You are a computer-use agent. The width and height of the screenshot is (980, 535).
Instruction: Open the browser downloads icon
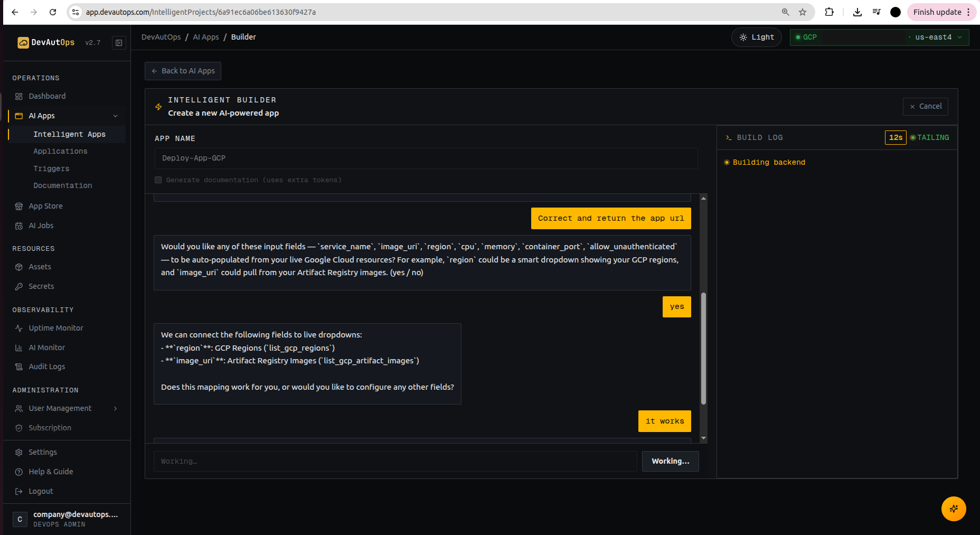click(x=858, y=12)
